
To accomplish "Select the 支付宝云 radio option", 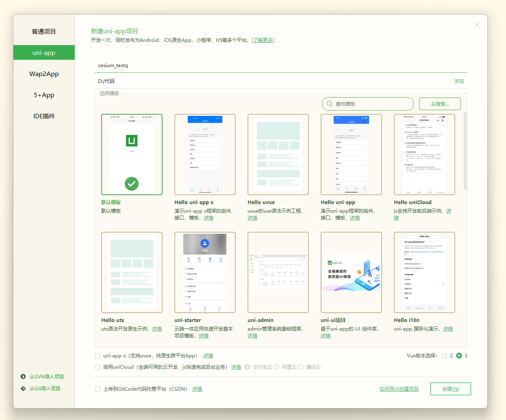I will [247, 367].
